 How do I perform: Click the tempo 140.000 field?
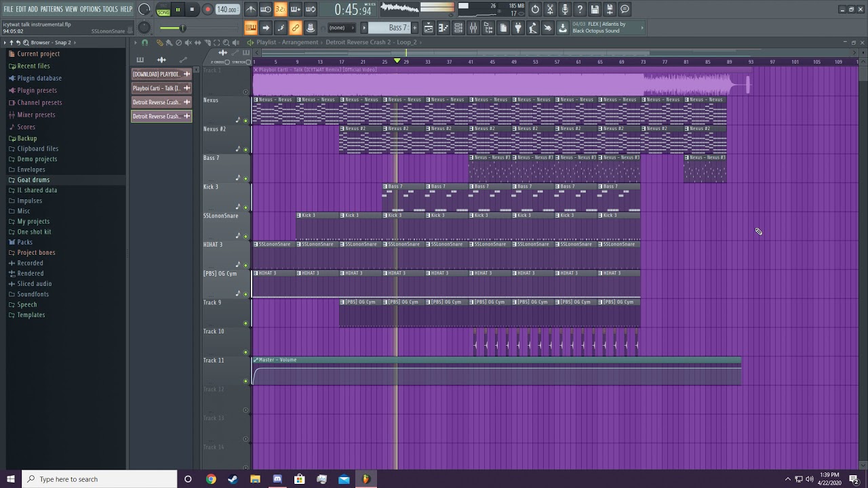pos(227,9)
